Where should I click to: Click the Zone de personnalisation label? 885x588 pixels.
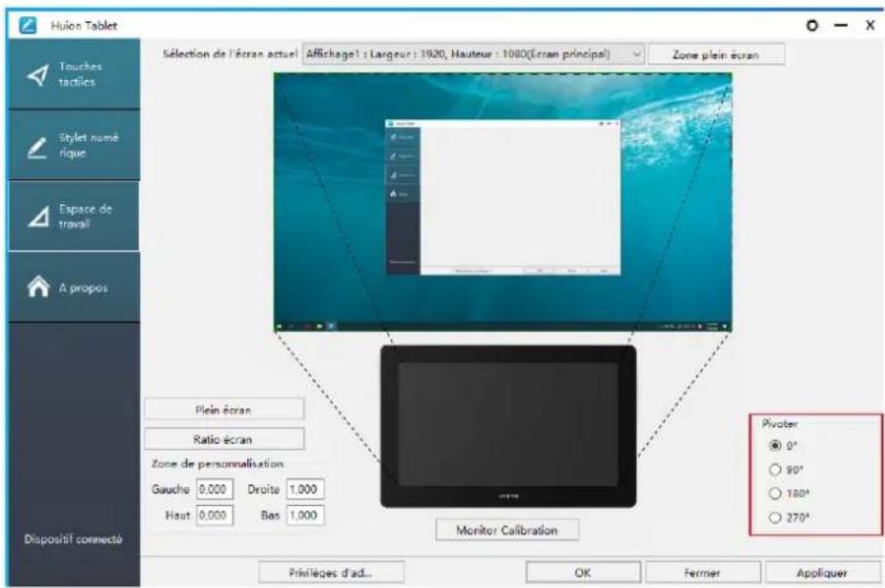click(217, 463)
